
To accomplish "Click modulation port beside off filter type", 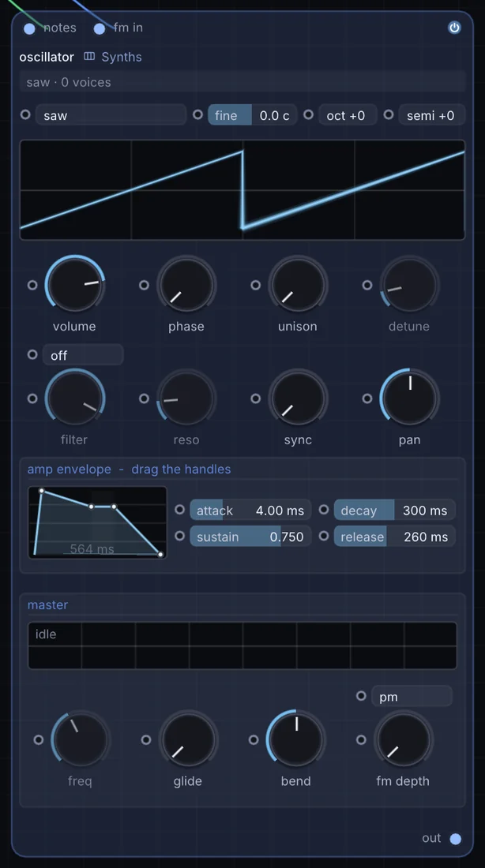I will 32,354.
